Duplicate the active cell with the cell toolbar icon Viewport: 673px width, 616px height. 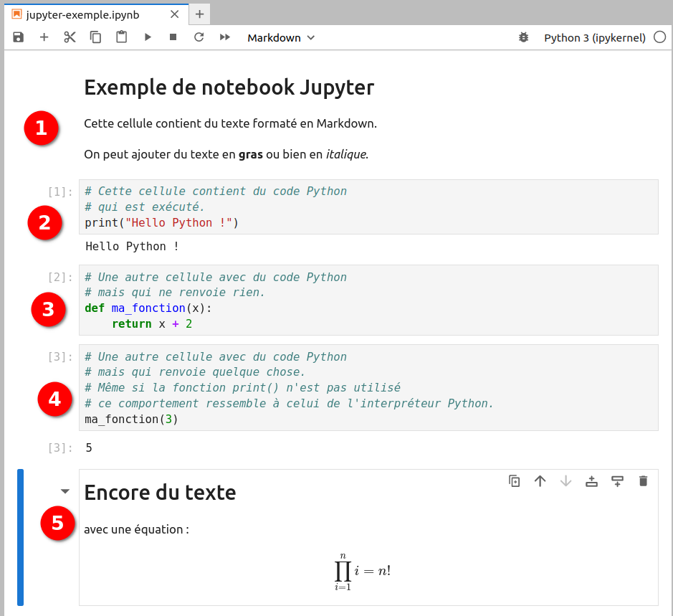pyautogui.click(x=514, y=481)
